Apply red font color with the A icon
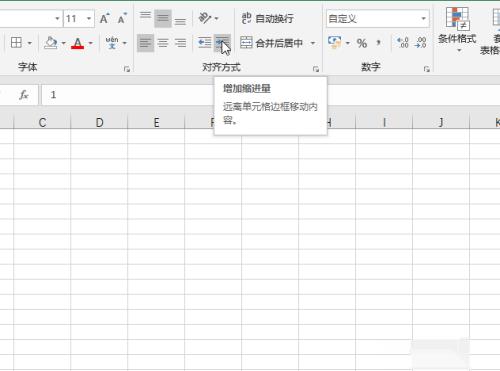500x371 pixels. pyautogui.click(x=78, y=43)
